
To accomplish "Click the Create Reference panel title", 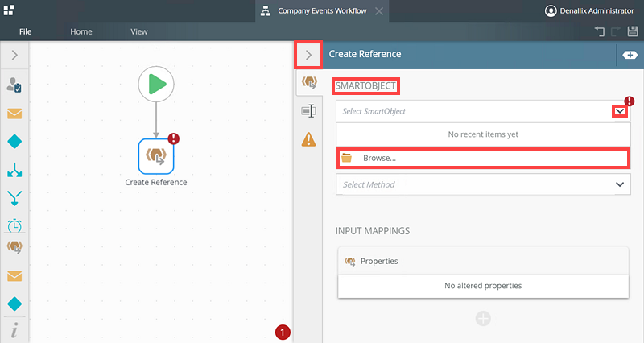I will click(x=365, y=54).
